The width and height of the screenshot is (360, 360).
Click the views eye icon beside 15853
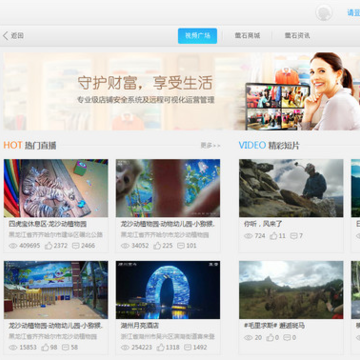[x=13, y=348]
